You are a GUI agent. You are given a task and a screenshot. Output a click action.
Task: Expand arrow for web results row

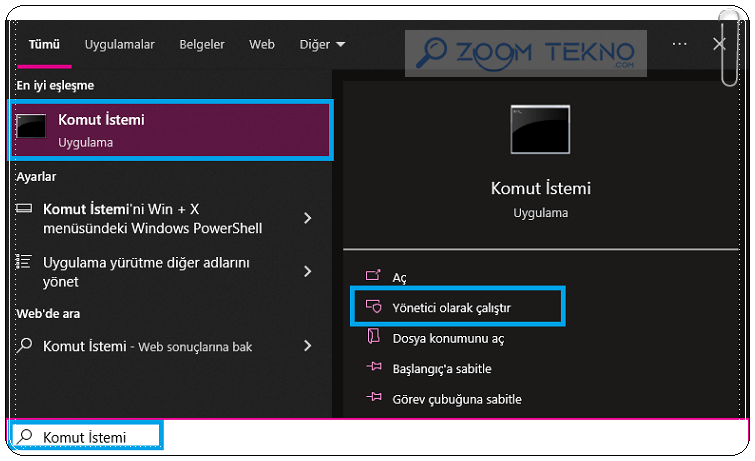pos(308,346)
